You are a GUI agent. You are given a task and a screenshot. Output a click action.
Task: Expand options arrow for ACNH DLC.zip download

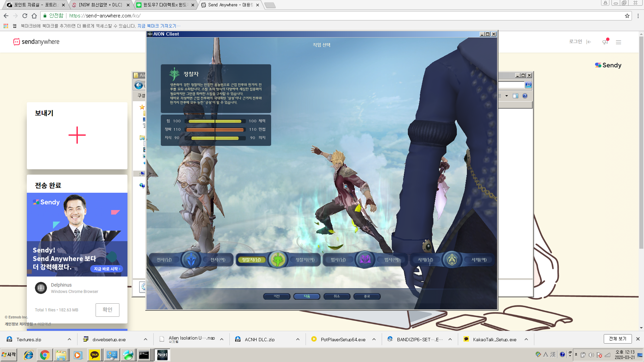(298, 340)
